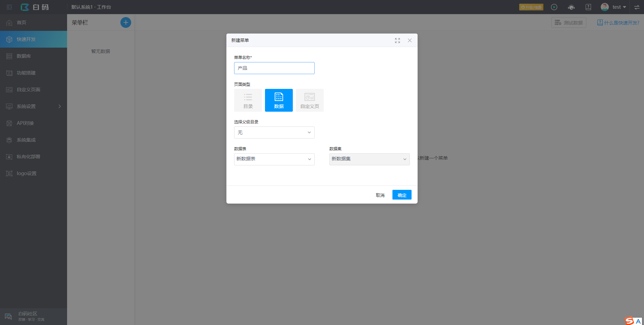This screenshot has width=644, height=325.
Task: Open the 首页 home sidebar item
Action: 34,22
